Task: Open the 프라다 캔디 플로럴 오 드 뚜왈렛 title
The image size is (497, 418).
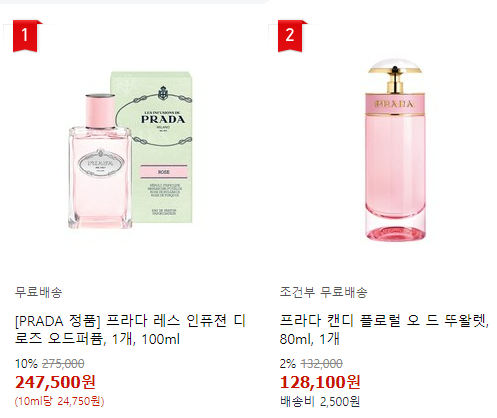Action: pos(384,330)
